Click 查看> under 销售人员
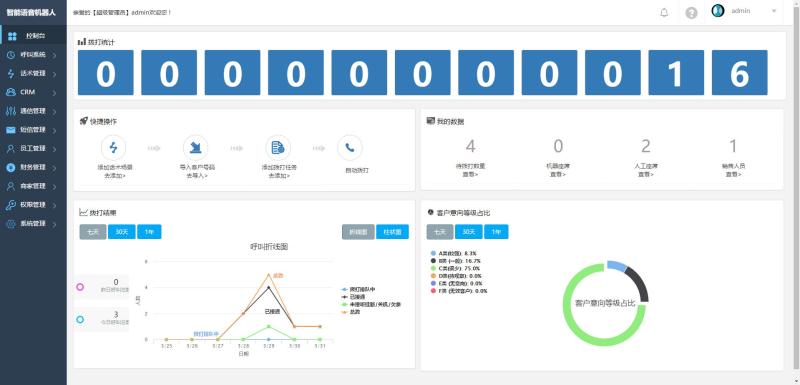The image size is (800, 385). 733,174
